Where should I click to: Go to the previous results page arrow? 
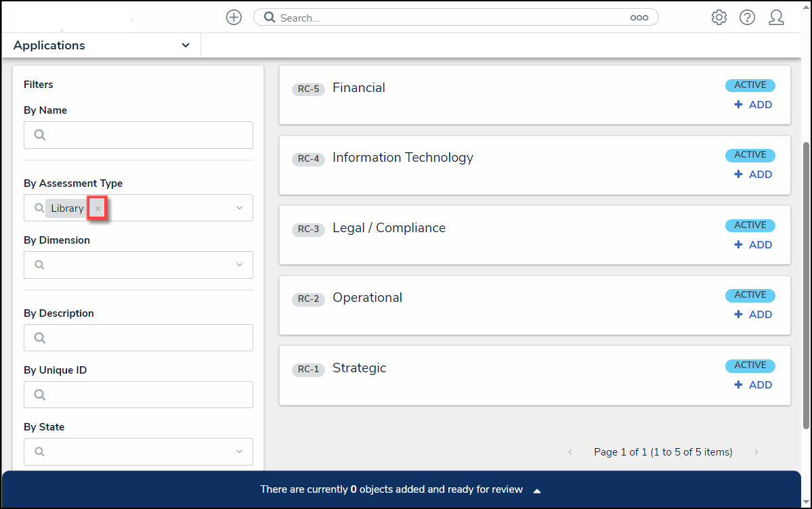point(570,452)
